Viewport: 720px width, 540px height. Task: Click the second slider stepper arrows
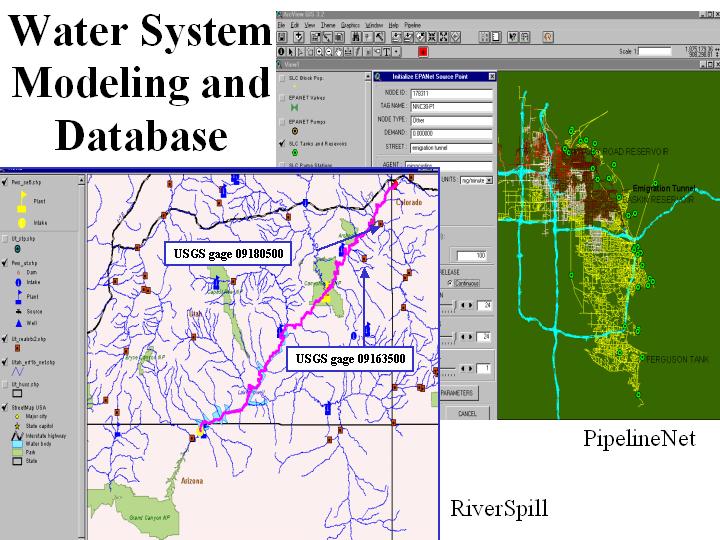[x=466, y=337]
